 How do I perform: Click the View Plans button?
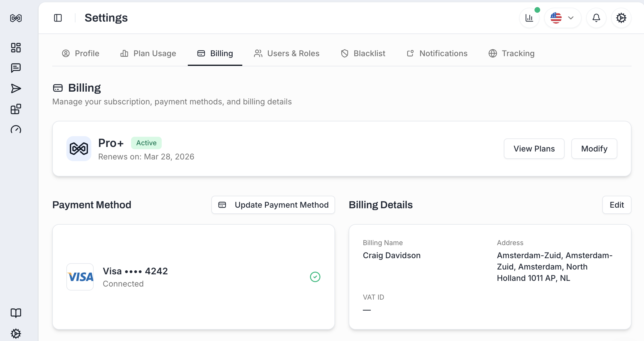point(534,148)
